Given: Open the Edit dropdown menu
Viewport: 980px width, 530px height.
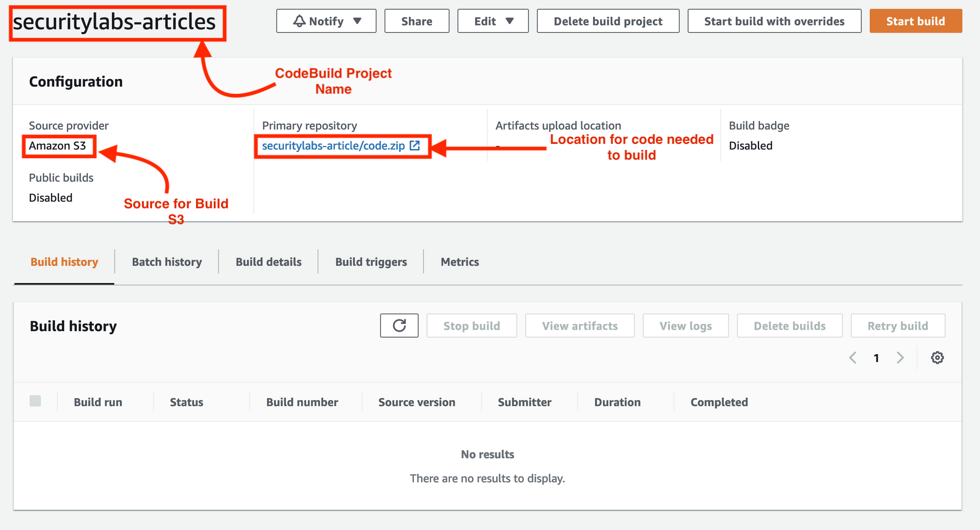Looking at the screenshot, I should pos(493,21).
